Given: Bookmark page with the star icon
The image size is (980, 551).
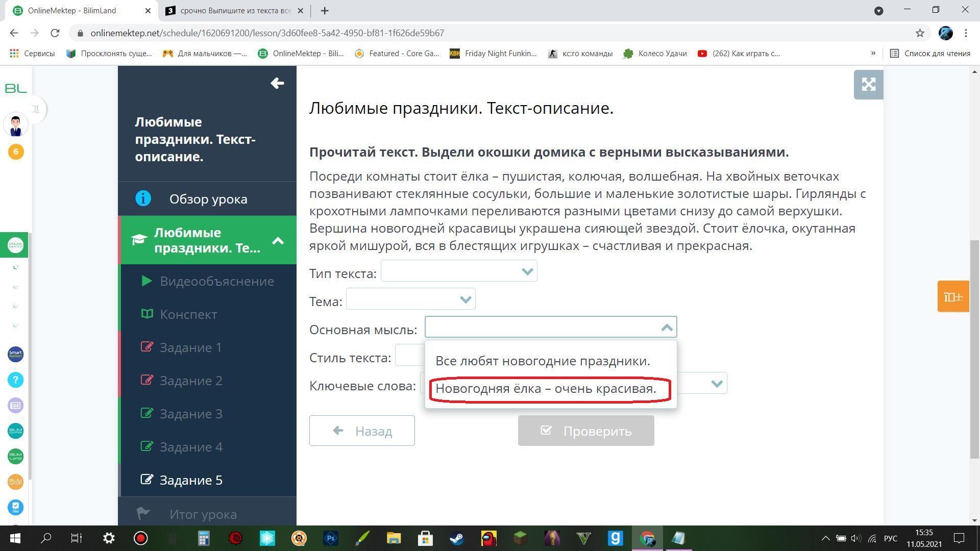Looking at the screenshot, I should (x=920, y=33).
